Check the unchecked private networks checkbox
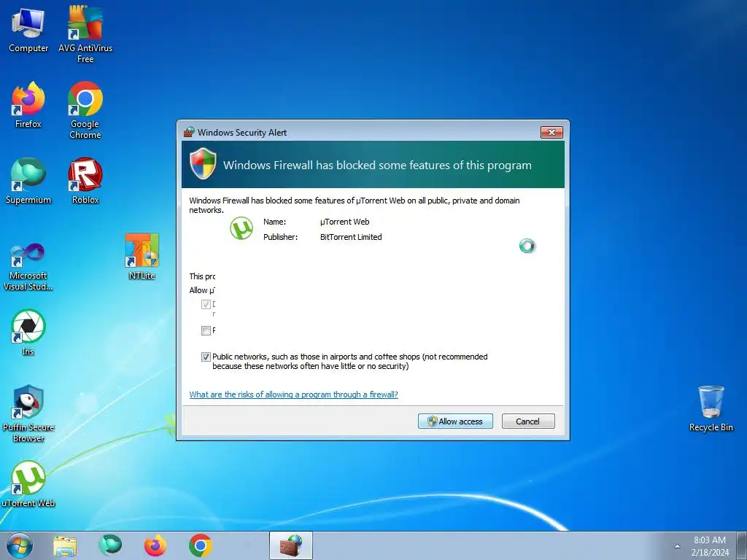 click(206, 330)
